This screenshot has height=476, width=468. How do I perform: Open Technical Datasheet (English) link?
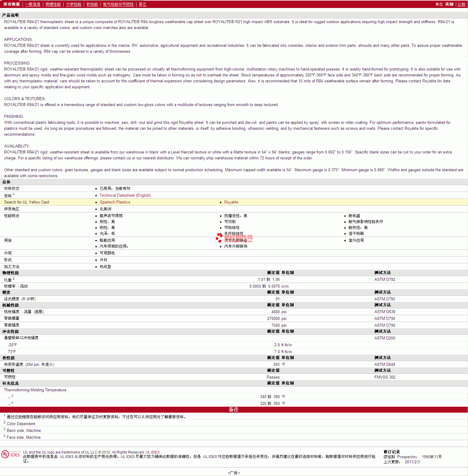click(x=125, y=195)
